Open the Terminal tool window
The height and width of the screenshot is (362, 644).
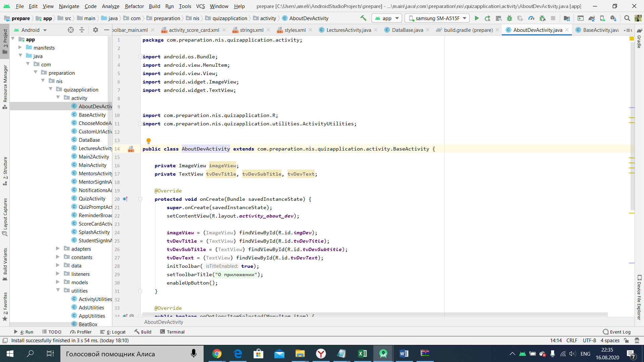(x=172, y=332)
